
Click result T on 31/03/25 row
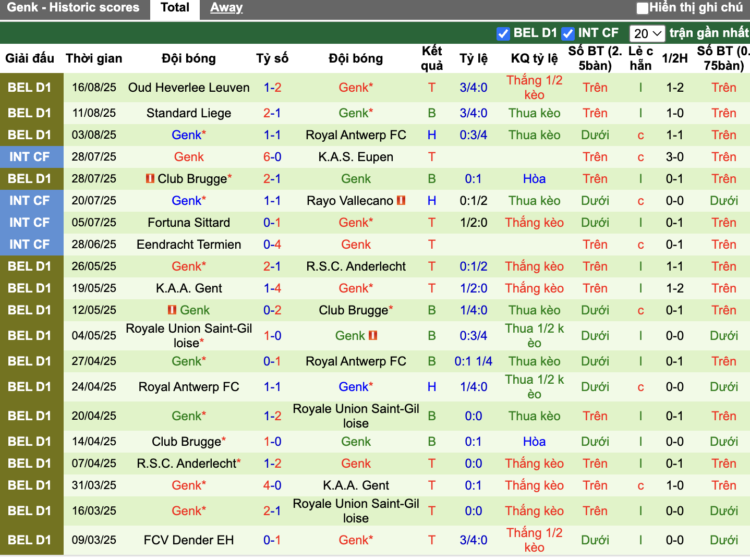coord(432,485)
